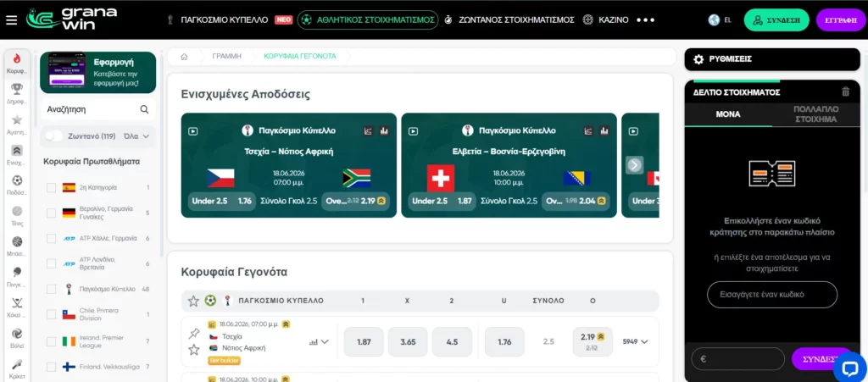Check the Finland. Veikkausliiga checkbox

coord(51,367)
